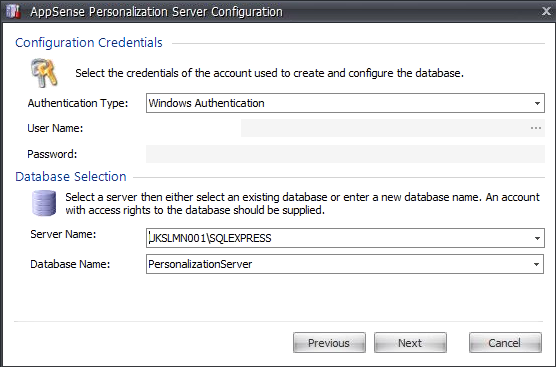Image resolution: width=556 pixels, height=367 pixels.
Task: Expand the Server Name dropdown arrow
Action: [537, 238]
